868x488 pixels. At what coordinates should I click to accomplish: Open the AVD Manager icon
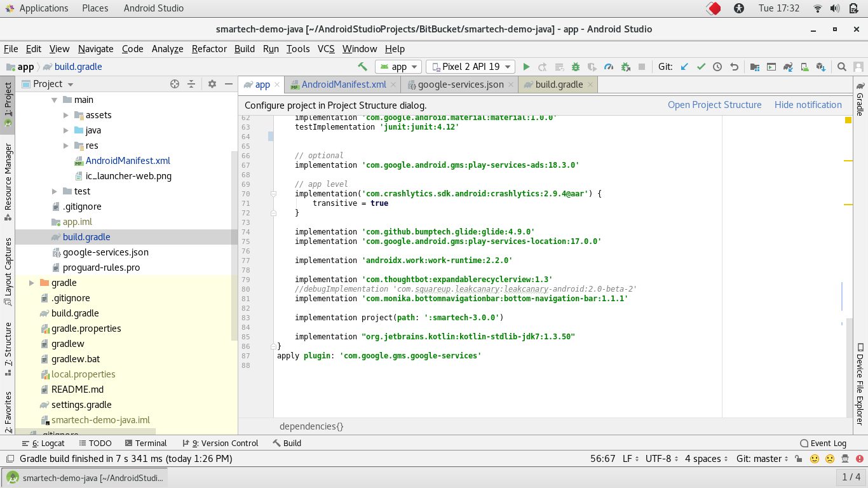coord(804,67)
